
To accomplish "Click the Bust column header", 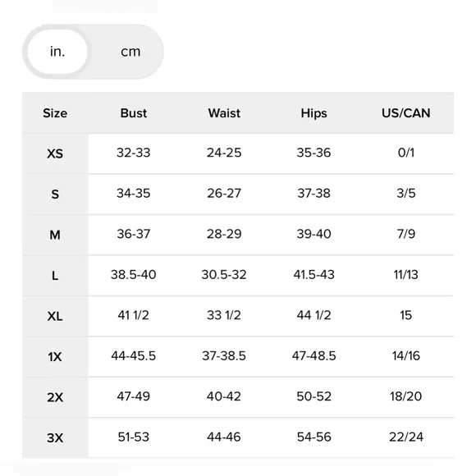I will [x=134, y=113].
